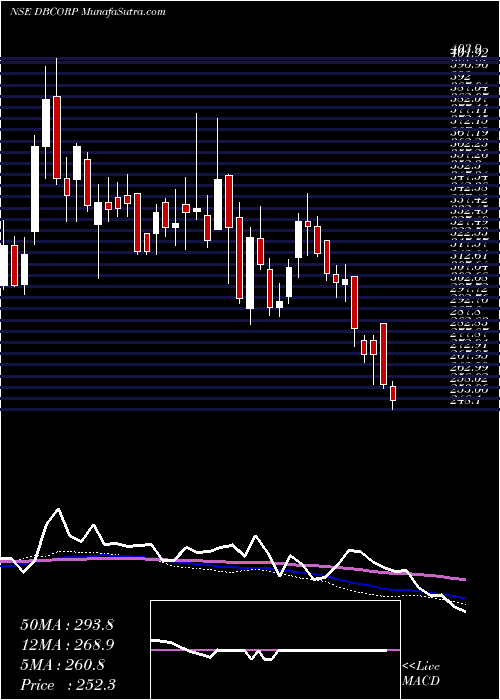Click the 392 price axis label
Viewport: 500px width, 700px height.
click(458, 76)
